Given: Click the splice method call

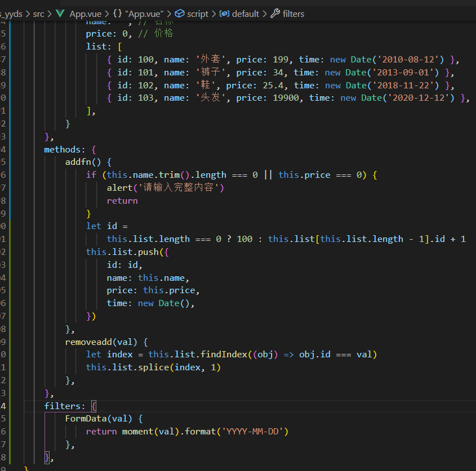Looking at the screenshot, I should click(x=153, y=367).
